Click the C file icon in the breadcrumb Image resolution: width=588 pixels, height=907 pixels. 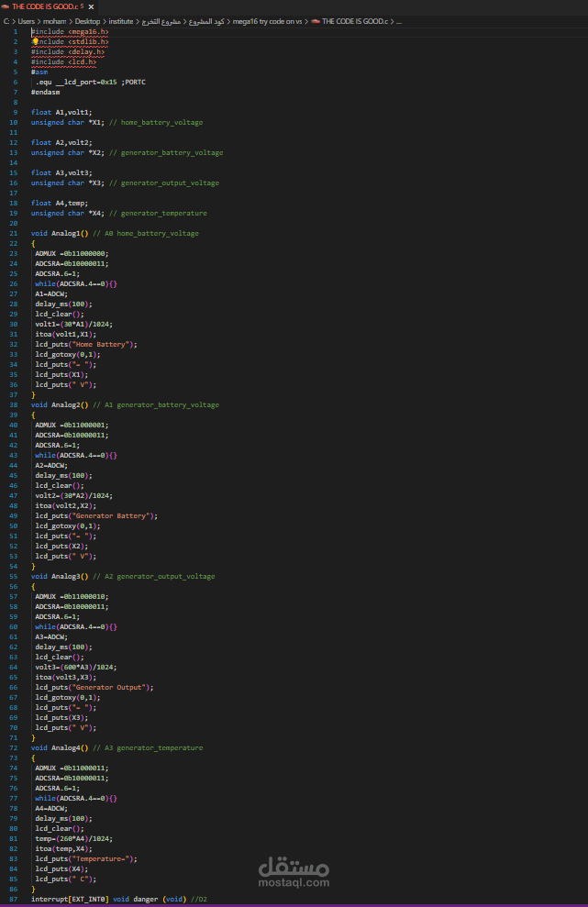tap(316, 21)
